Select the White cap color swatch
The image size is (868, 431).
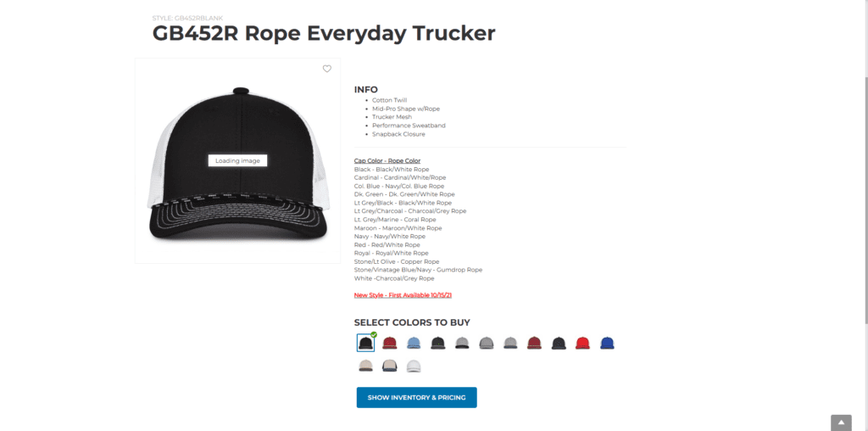(x=414, y=366)
